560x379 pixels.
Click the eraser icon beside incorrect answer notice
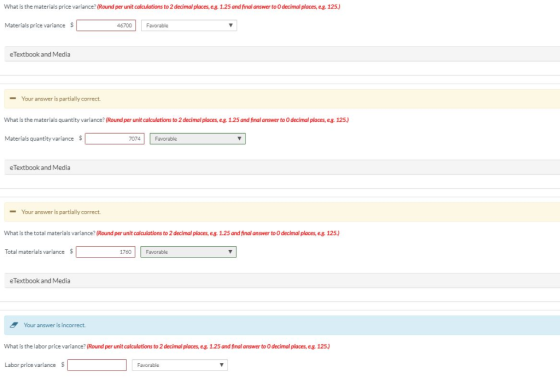tap(14, 325)
